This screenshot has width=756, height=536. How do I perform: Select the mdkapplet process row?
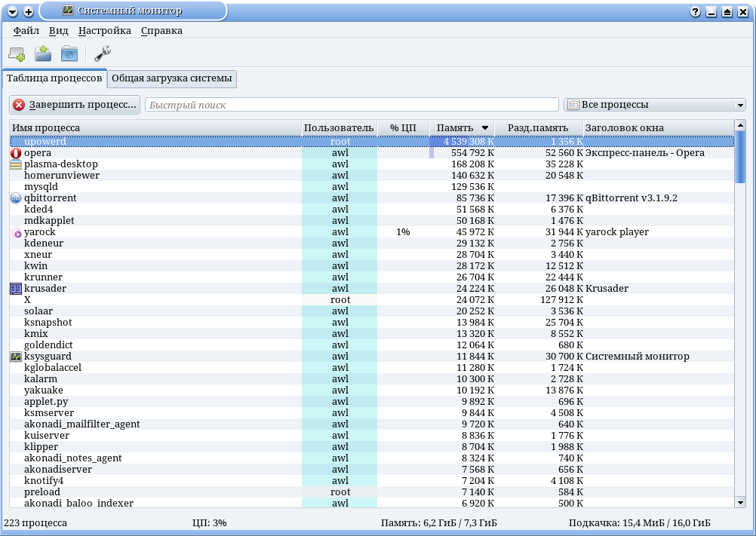pos(372,221)
